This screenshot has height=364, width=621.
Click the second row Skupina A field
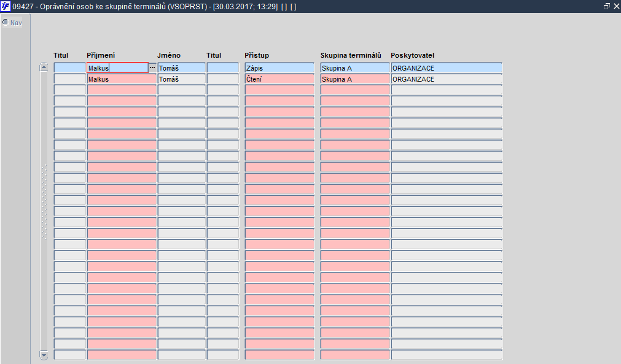point(355,79)
